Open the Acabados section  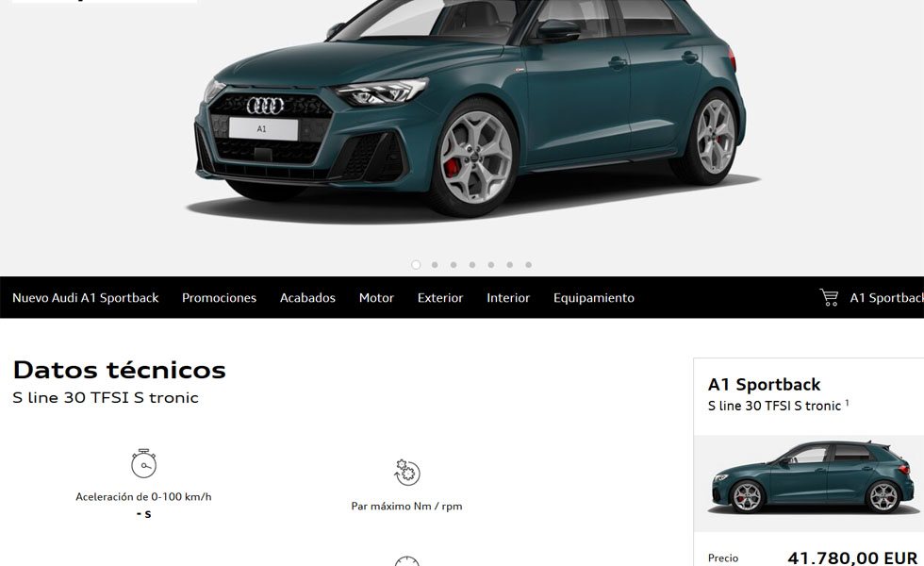click(307, 298)
